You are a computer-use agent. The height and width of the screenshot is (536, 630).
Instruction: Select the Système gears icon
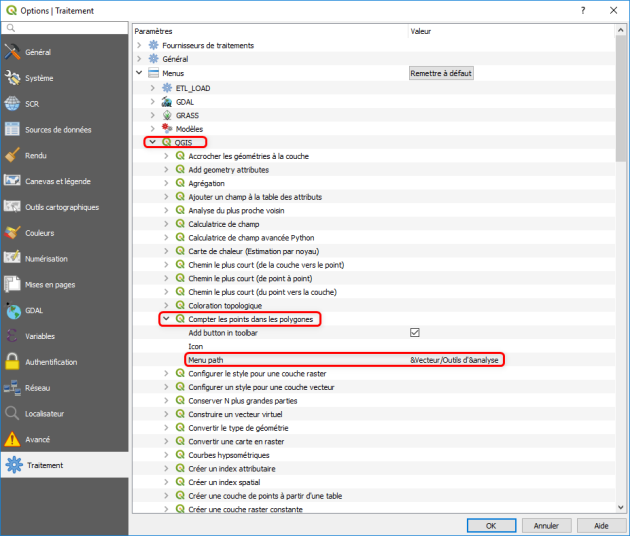tap(12, 78)
